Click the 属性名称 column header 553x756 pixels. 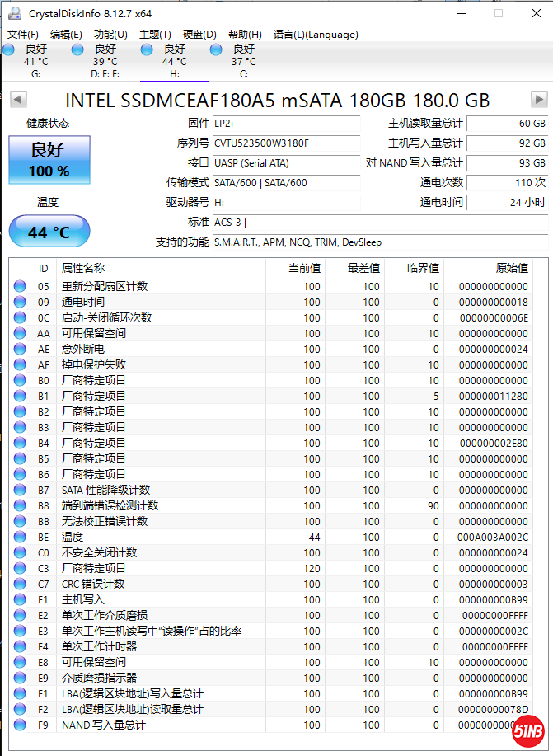(x=82, y=268)
